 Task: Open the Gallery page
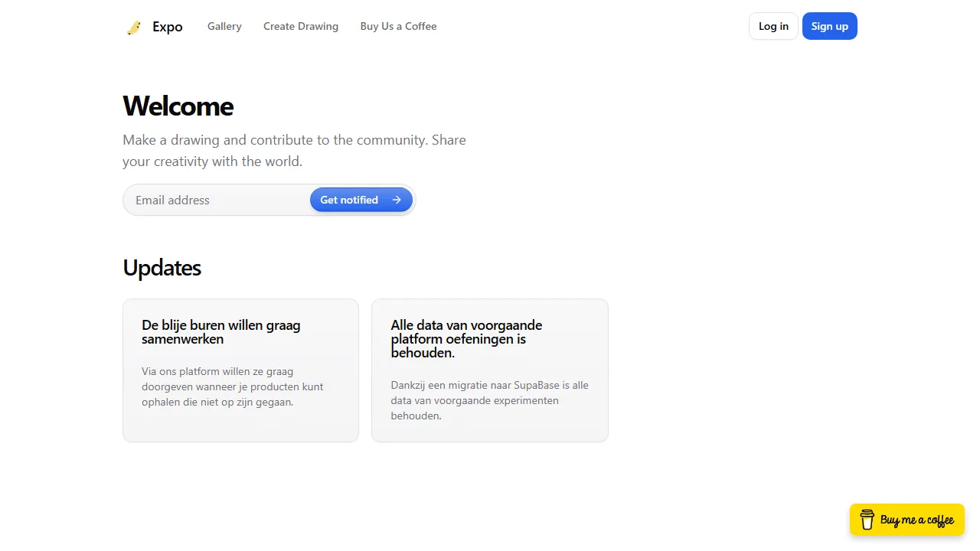tap(224, 26)
